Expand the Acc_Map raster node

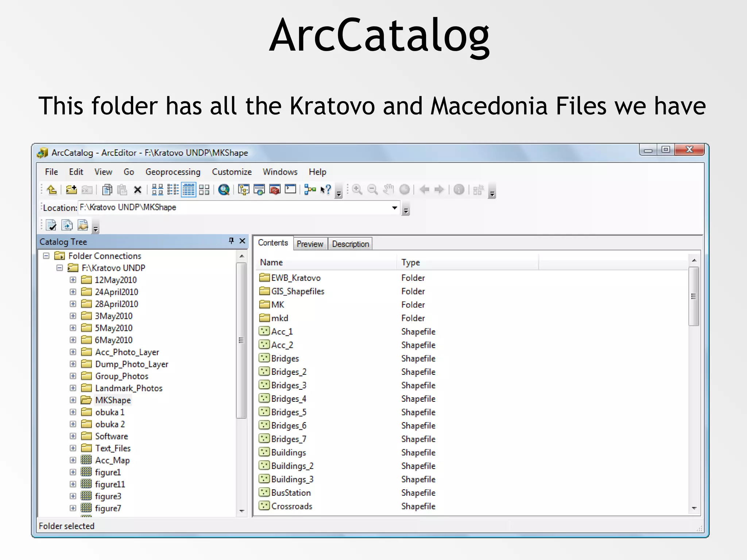click(73, 460)
